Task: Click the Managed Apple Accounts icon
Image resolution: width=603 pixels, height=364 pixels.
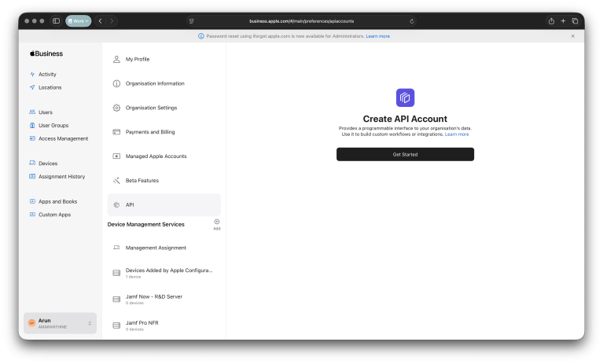Action: (x=116, y=156)
